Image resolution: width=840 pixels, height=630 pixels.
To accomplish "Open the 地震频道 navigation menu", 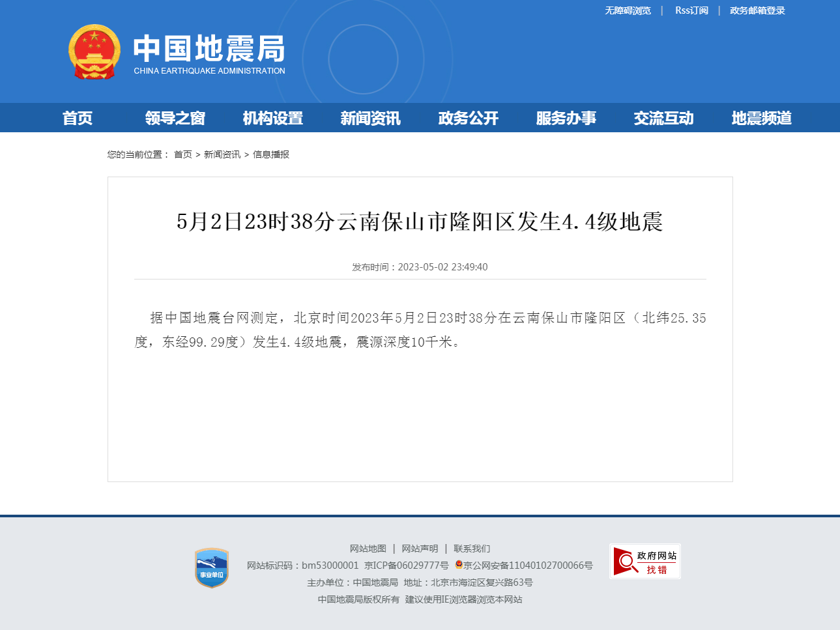I will click(762, 118).
